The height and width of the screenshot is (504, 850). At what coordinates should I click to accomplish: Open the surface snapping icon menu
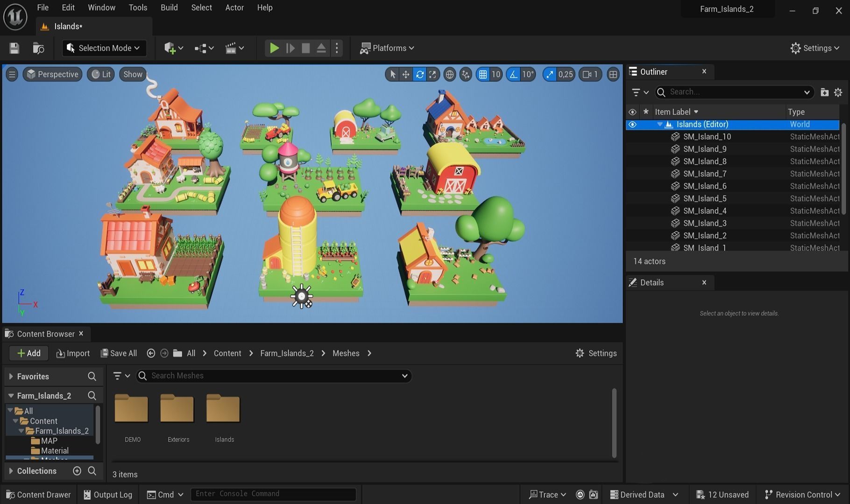466,74
